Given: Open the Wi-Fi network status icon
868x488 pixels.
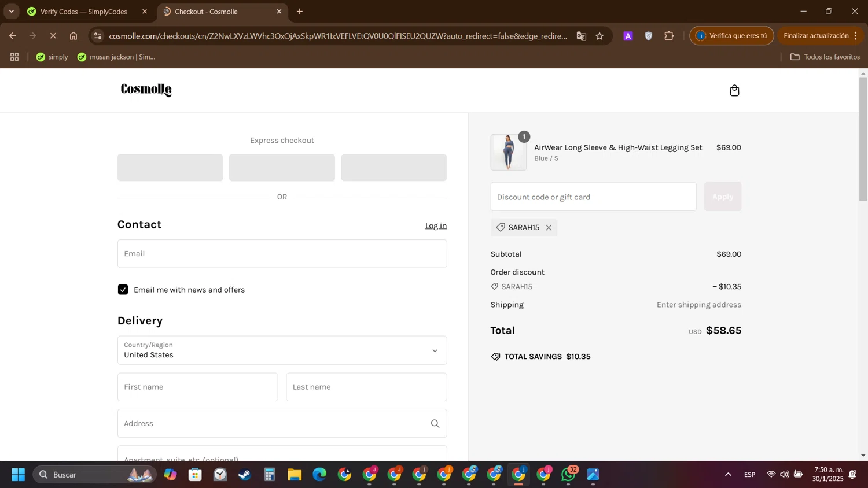Looking at the screenshot, I should point(771,475).
